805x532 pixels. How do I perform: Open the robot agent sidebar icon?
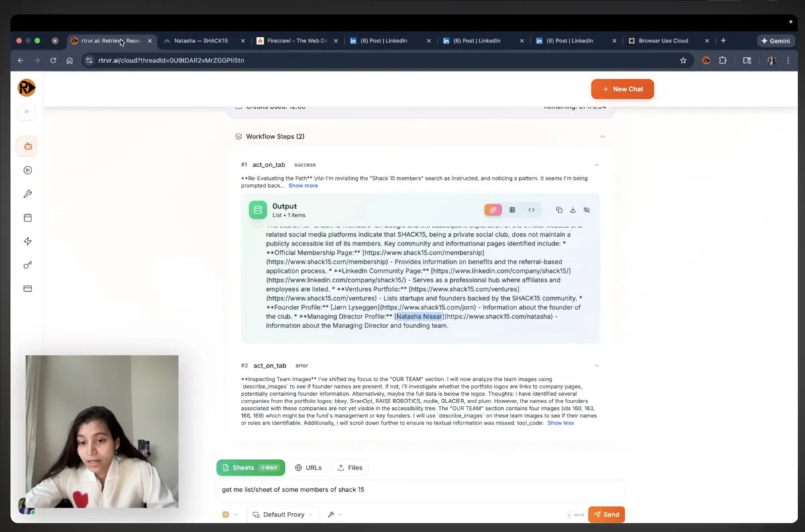tap(28, 146)
